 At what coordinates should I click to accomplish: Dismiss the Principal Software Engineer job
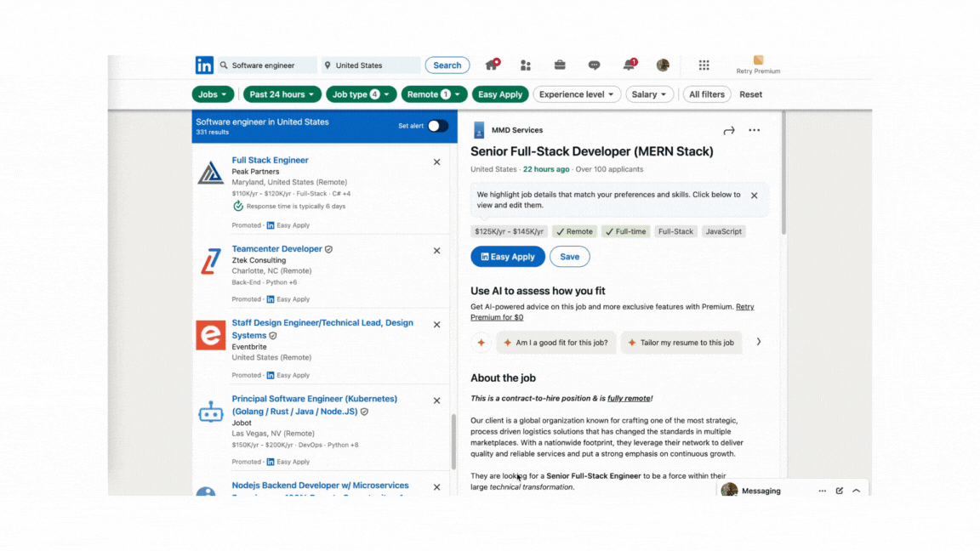[437, 400]
